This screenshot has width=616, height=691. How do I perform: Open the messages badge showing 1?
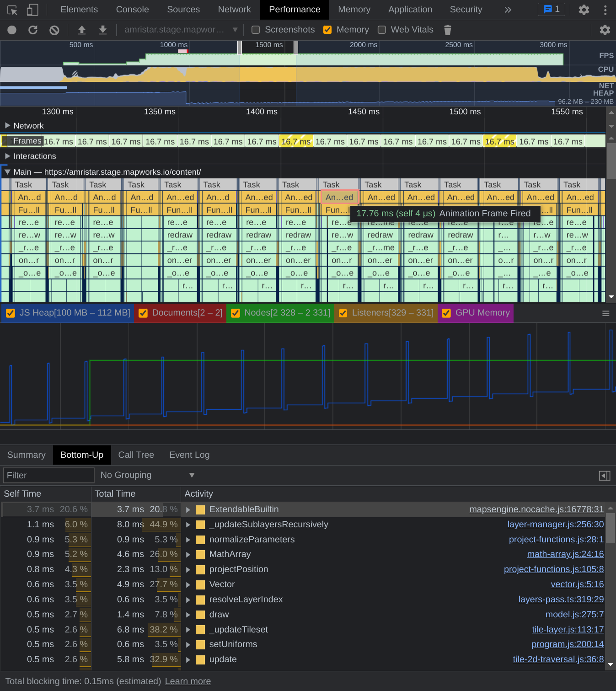click(552, 9)
